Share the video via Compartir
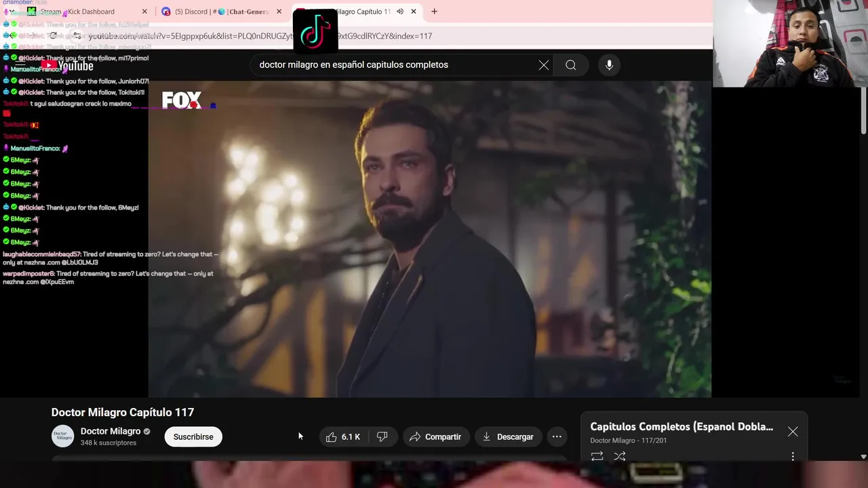 tap(435, 436)
